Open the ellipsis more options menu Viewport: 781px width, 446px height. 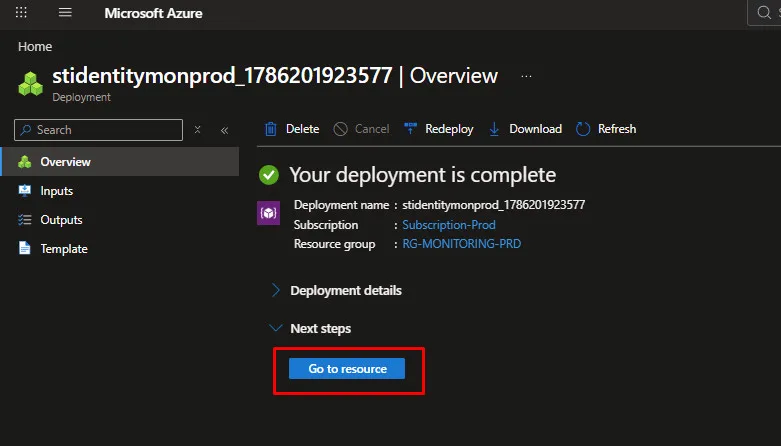(526, 76)
